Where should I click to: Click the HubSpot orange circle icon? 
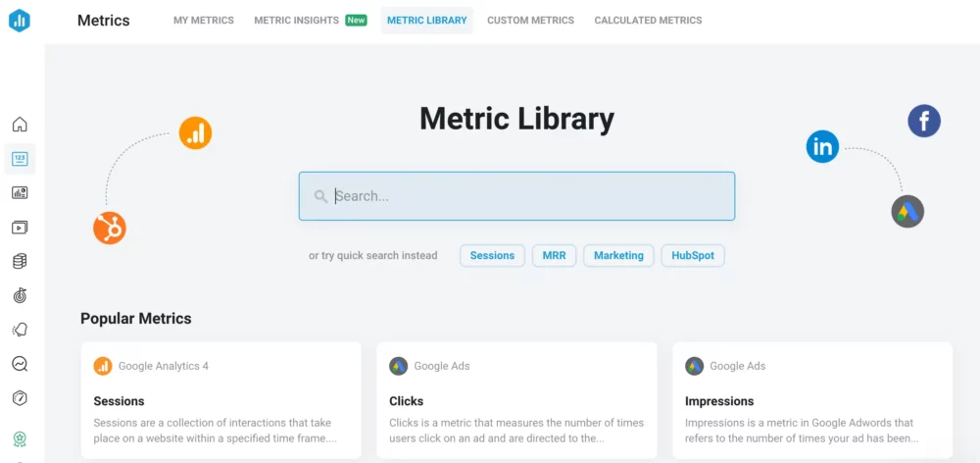tap(110, 228)
